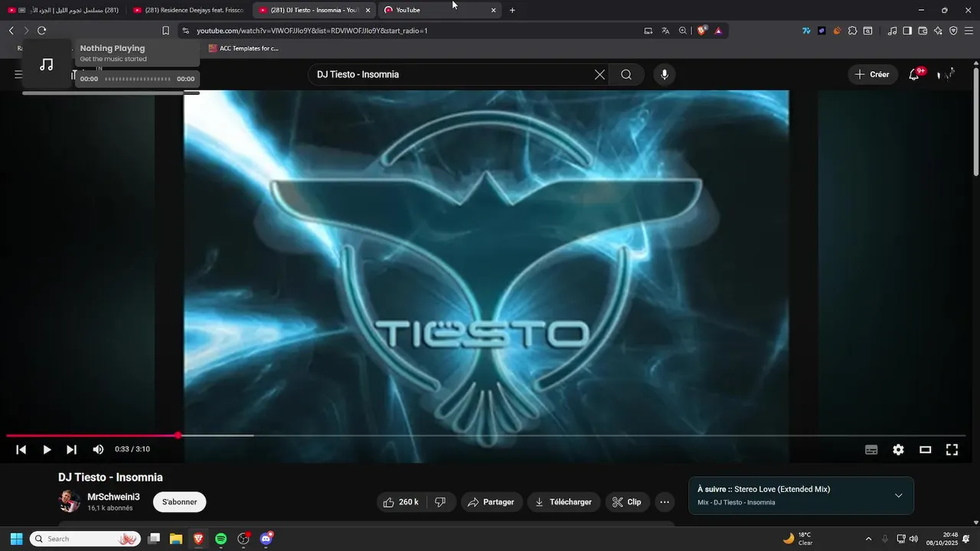Like the video with 260 k likes
Screen dimensions: 980x551
403,502
